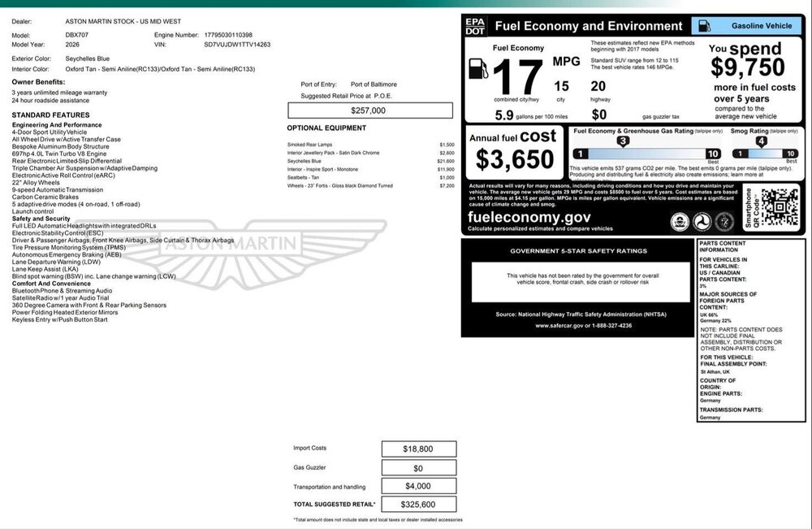Click the $257,000 suggested retail price box

click(x=368, y=111)
